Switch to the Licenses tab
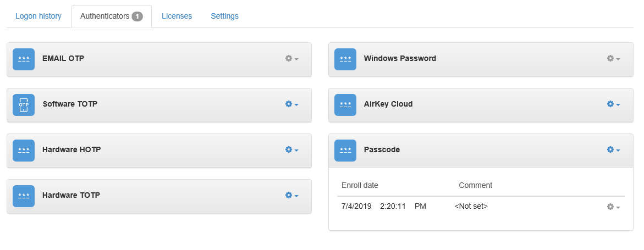 tap(177, 16)
